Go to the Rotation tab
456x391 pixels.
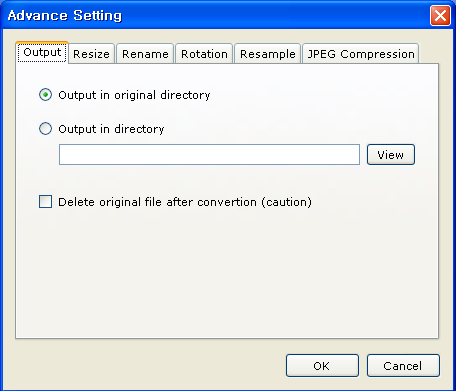204,54
